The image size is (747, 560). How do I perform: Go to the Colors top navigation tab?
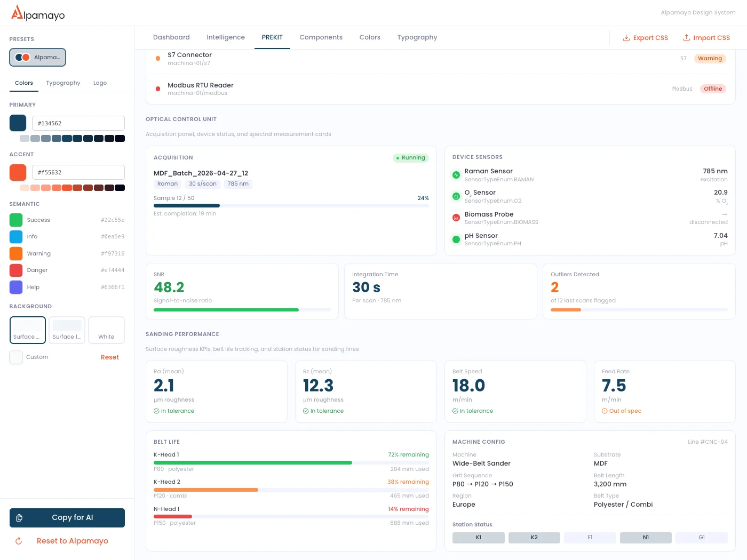coord(370,37)
